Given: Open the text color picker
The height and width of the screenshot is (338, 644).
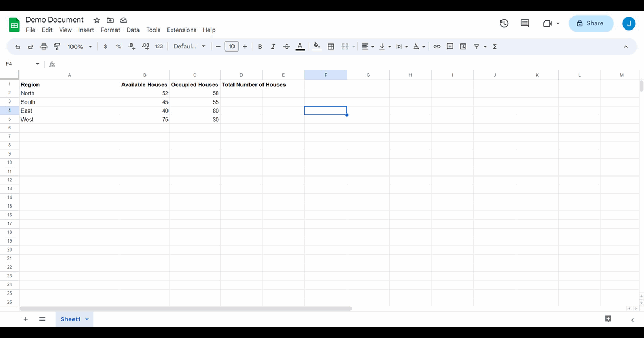Looking at the screenshot, I should (300, 47).
